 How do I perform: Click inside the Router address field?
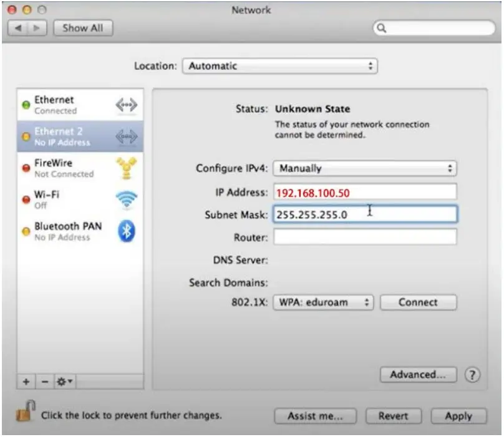click(365, 236)
